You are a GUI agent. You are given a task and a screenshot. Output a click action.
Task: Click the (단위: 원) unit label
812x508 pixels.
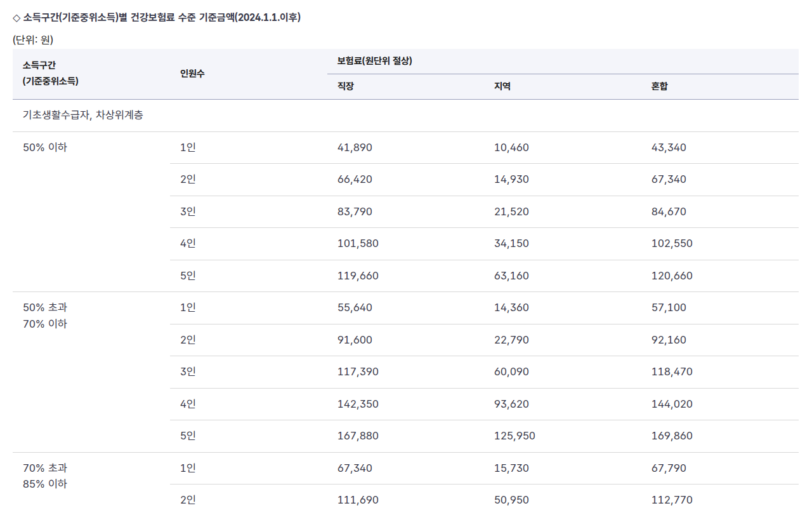33,39
